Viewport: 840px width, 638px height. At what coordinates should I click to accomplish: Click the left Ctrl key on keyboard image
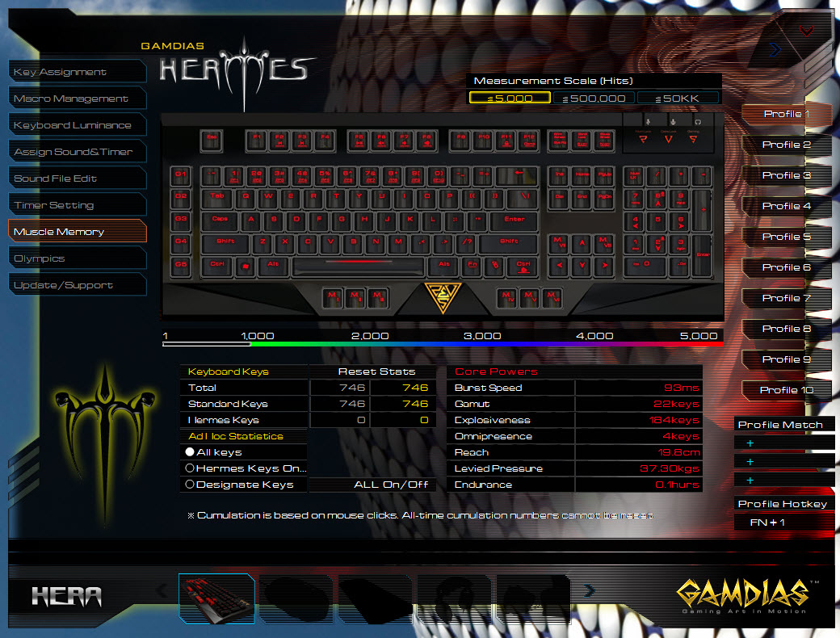pos(217,267)
